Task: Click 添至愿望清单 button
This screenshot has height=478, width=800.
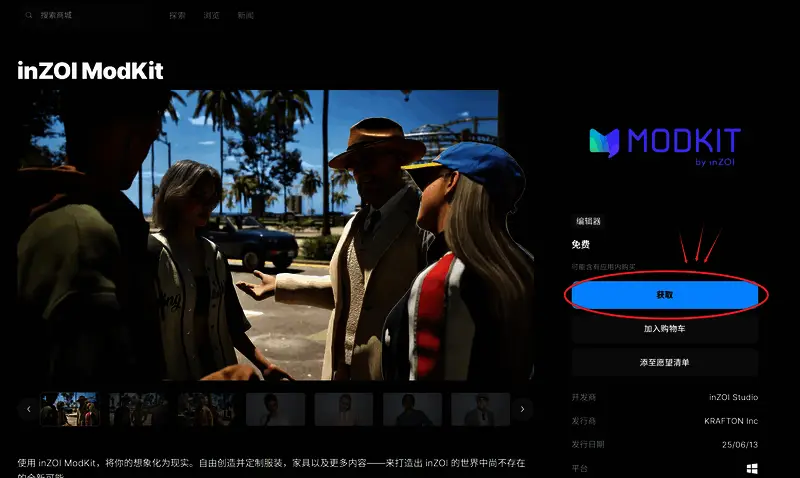Action: point(665,362)
